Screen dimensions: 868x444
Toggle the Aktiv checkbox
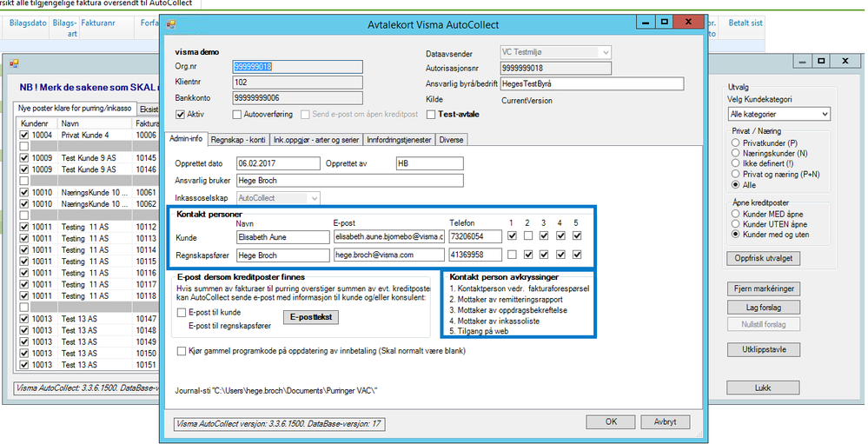[x=180, y=115]
